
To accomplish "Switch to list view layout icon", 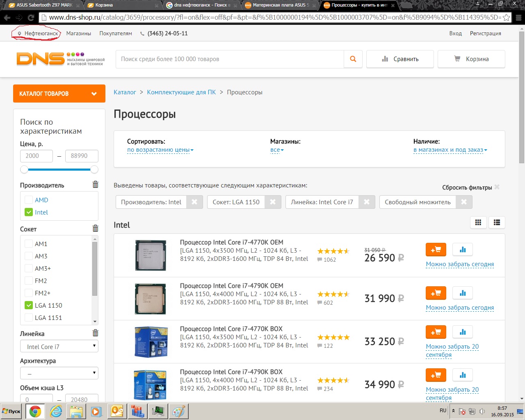I will pyautogui.click(x=497, y=222).
